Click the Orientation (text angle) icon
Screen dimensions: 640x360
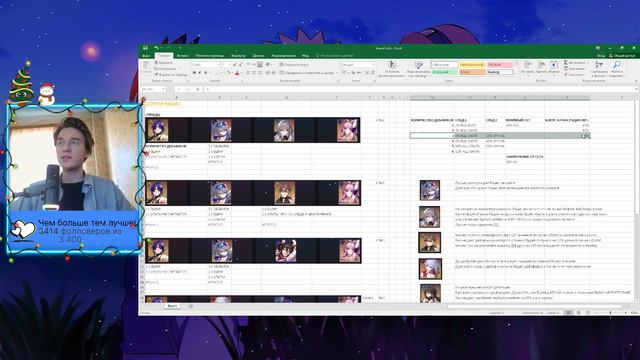tap(268, 64)
